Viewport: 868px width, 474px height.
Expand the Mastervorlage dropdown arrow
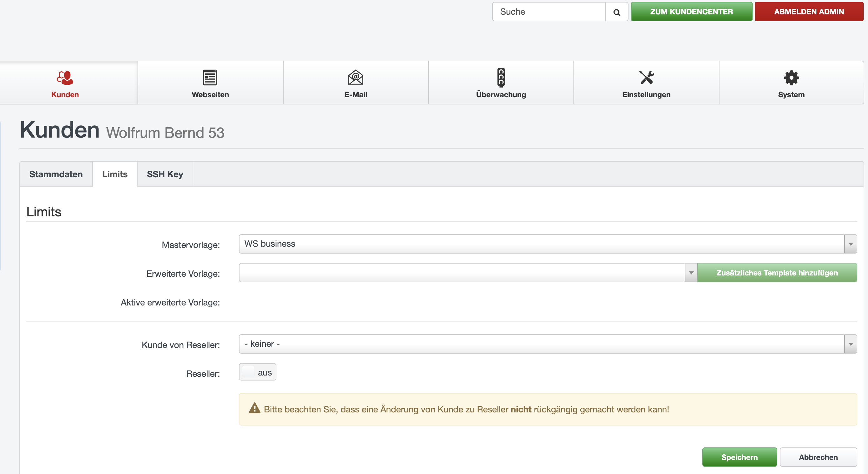coord(850,244)
